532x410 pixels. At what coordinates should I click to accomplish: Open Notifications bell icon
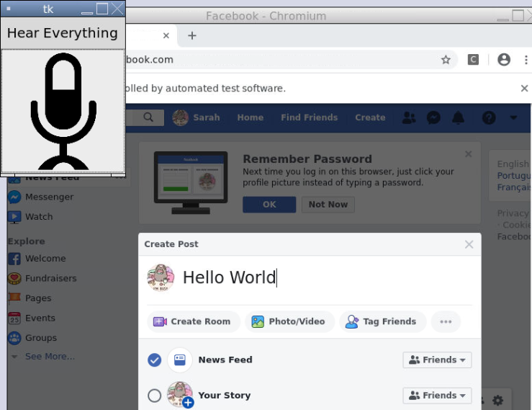pyautogui.click(x=458, y=117)
